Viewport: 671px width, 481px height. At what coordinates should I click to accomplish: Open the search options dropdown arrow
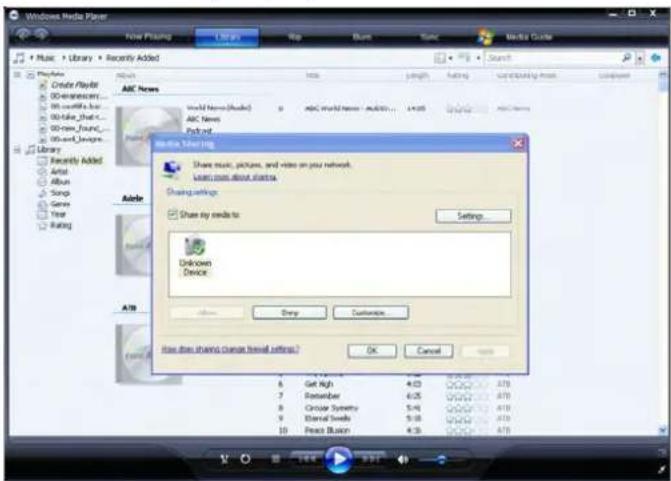[x=640, y=58]
